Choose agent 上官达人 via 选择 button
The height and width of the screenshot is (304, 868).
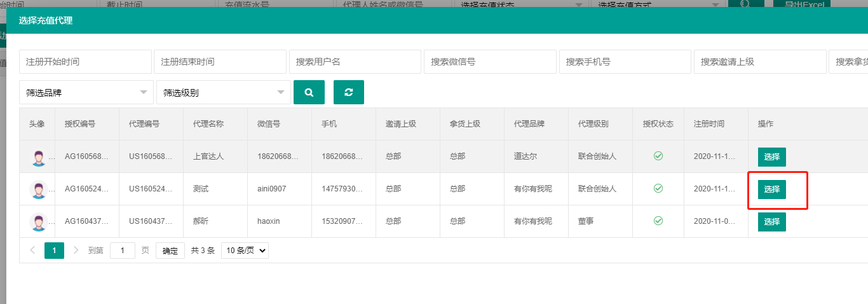pos(771,157)
